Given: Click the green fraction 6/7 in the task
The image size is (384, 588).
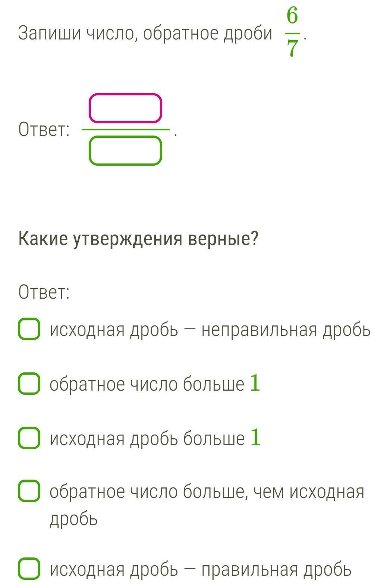Looking at the screenshot, I should click(292, 33).
